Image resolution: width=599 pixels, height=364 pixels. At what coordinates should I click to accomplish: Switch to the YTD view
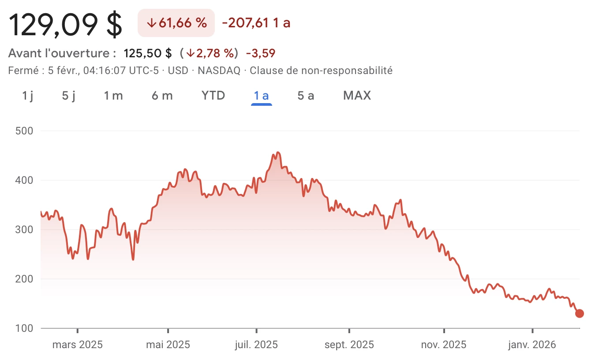213,95
